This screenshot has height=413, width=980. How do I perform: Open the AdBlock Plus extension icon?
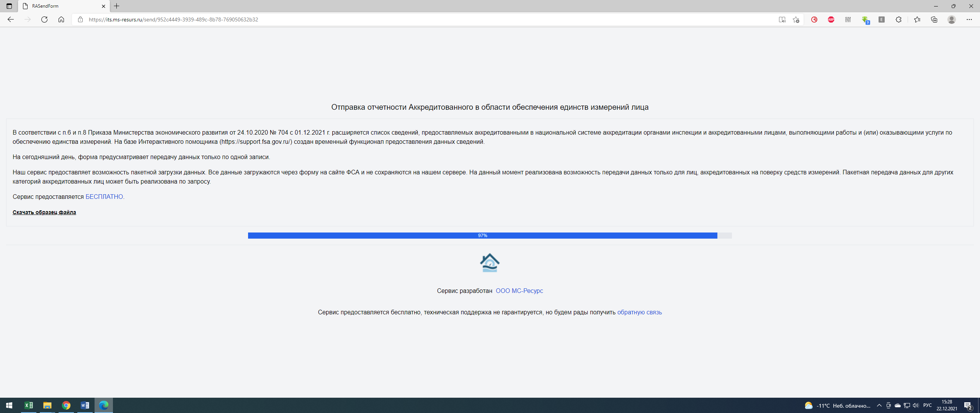pos(831,20)
